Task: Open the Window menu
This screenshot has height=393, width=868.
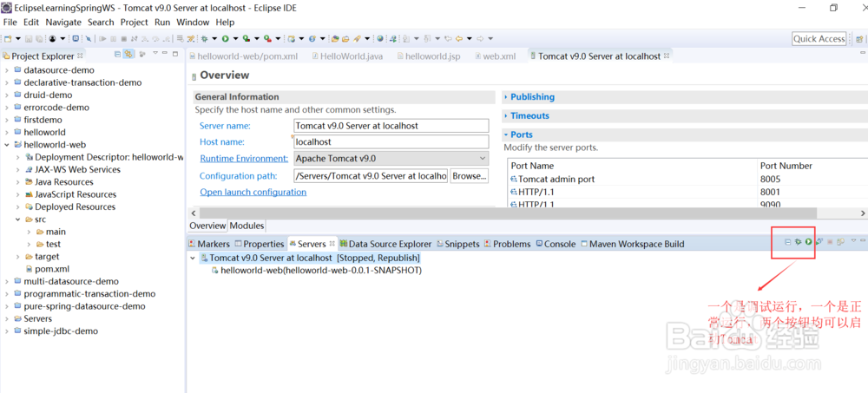Action: (x=193, y=23)
